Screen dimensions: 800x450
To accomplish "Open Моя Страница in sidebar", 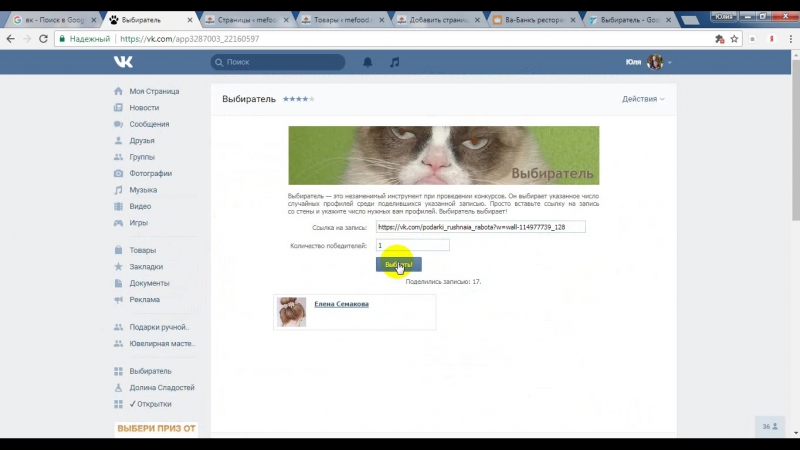I will coord(154,91).
